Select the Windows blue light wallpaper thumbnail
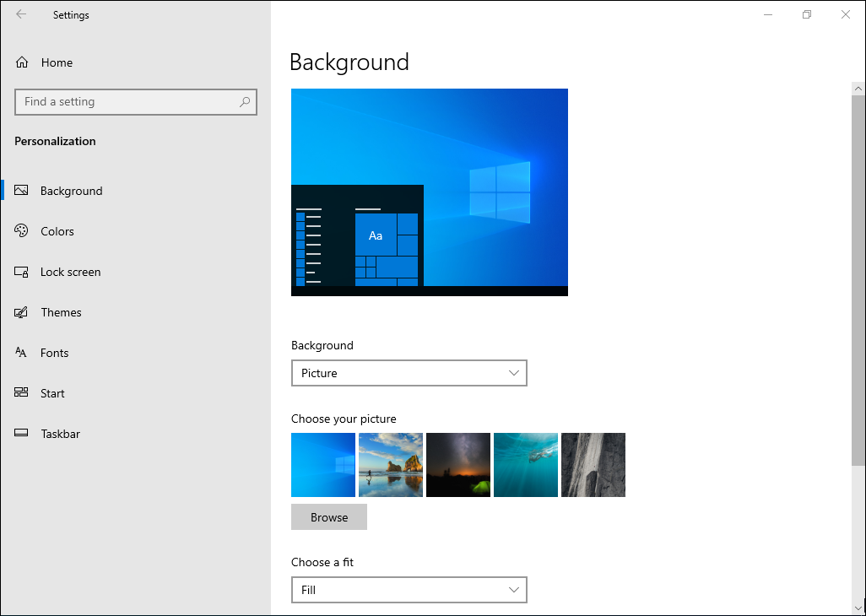This screenshot has height=616, width=866. [323, 465]
